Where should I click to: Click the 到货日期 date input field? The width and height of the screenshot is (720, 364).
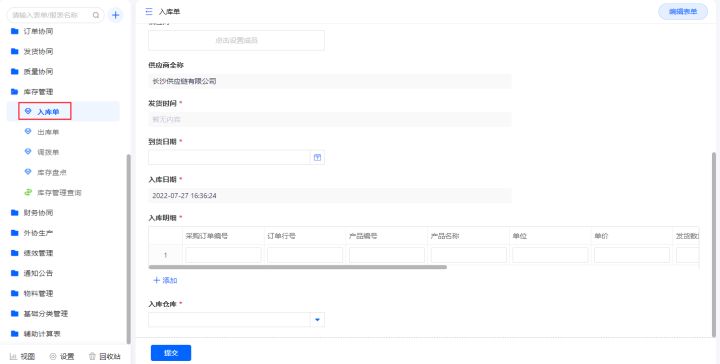click(229, 157)
